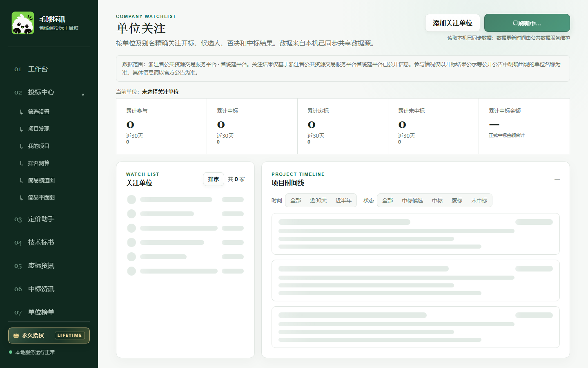This screenshot has height=368, width=588.
Task: Select the 全部 status filter
Action: pos(388,200)
